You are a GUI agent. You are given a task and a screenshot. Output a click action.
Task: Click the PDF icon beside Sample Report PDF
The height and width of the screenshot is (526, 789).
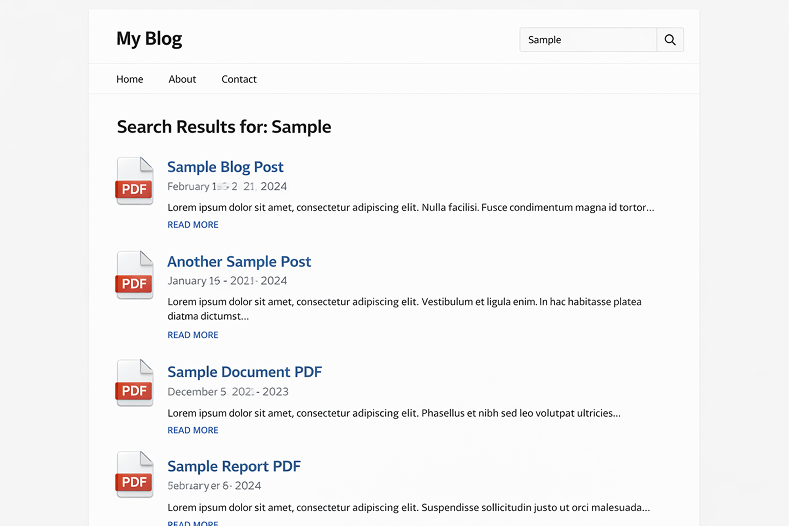pyautogui.click(x=135, y=475)
